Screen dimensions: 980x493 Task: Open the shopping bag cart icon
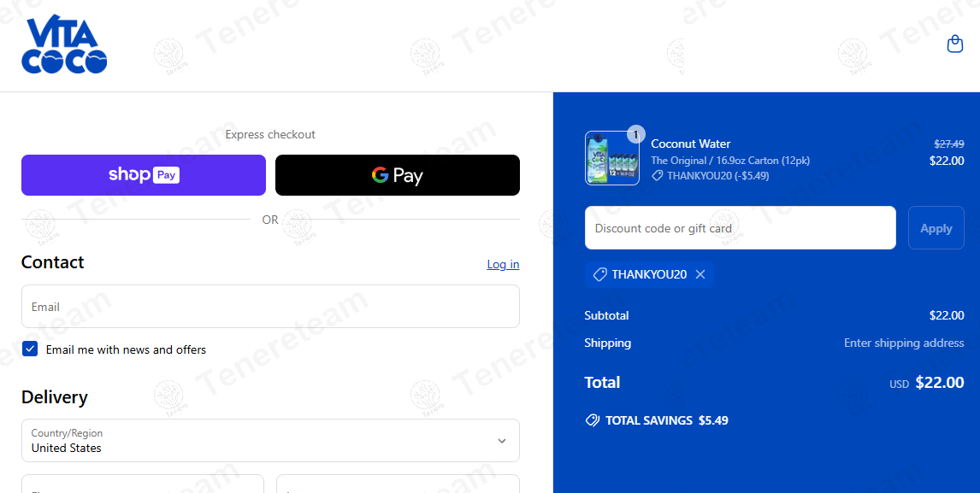click(954, 44)
